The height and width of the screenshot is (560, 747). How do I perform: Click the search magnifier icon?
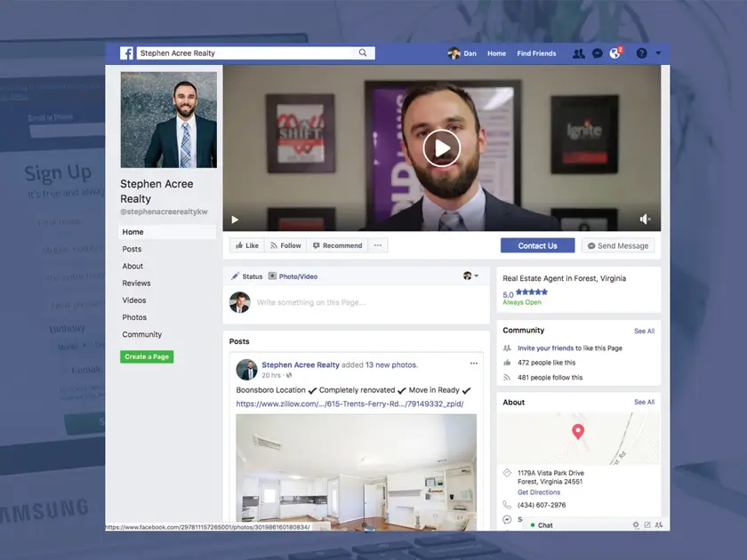pyautogui.click(x=363, y=53)
